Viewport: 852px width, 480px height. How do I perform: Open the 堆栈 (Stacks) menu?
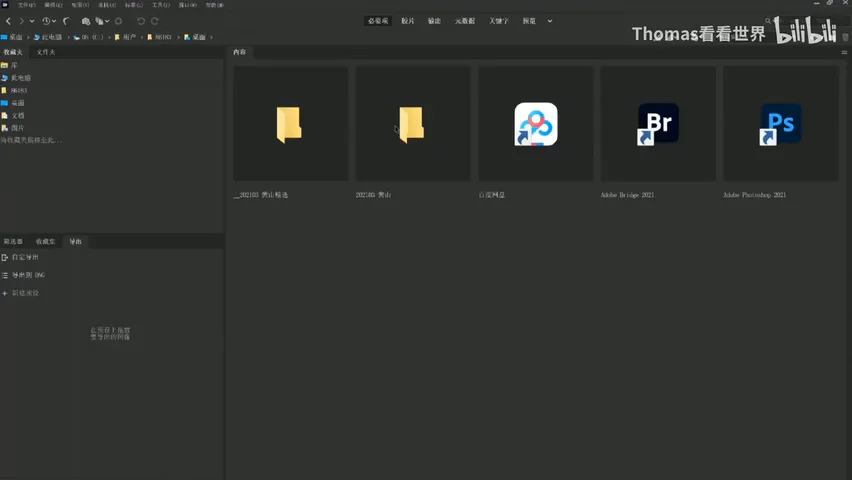pos(107,5)
